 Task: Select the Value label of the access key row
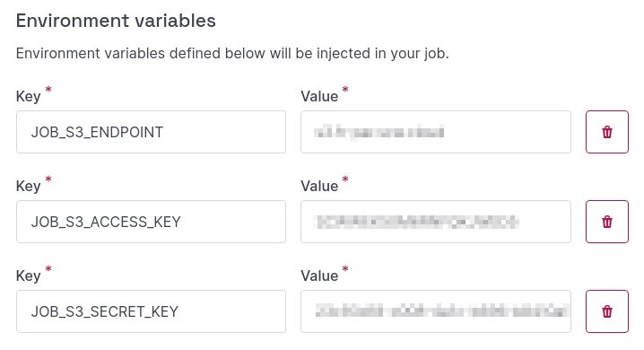coord(319,187)
